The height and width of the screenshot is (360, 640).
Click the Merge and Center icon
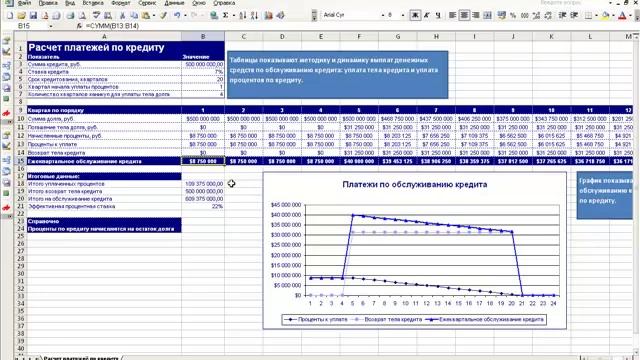487,16
